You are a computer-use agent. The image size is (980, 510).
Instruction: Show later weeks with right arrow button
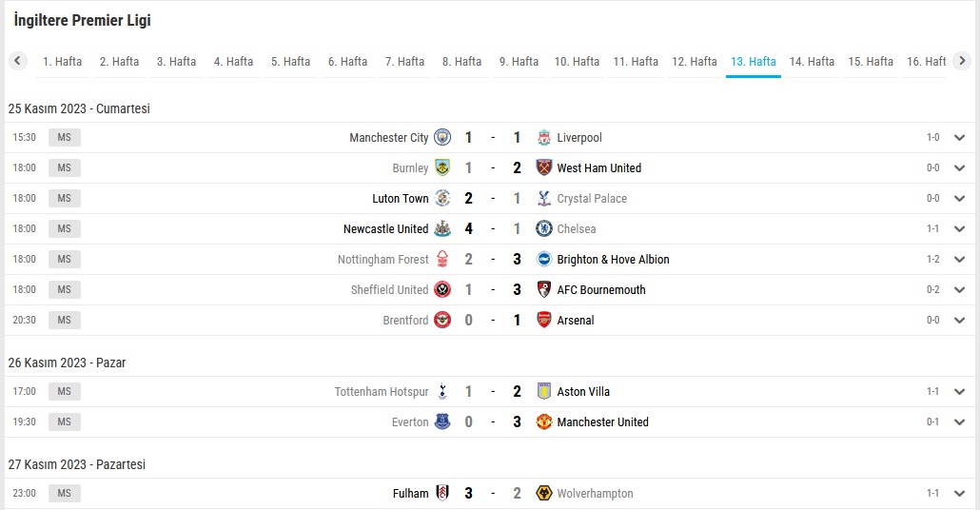pos(962,61)
